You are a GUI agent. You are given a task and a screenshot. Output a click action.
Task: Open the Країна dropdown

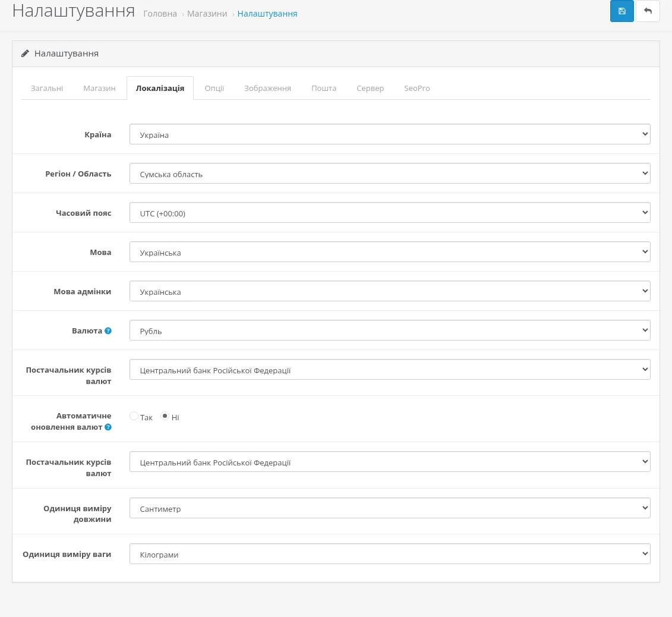coord(390,134)
